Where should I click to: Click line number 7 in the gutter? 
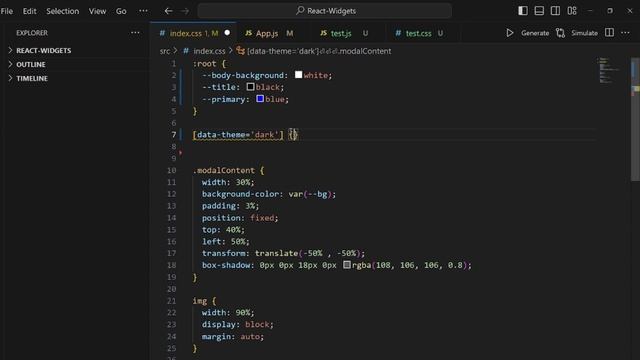pyautogui.click(x=173, y=135)
